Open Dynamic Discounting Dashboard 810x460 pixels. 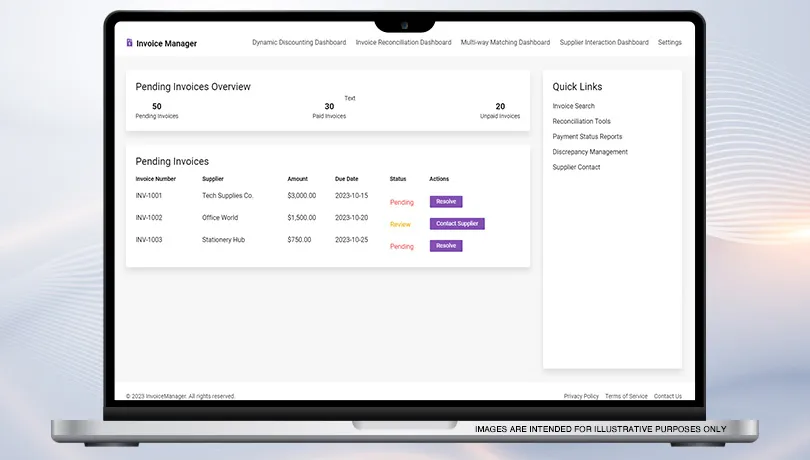299,43
